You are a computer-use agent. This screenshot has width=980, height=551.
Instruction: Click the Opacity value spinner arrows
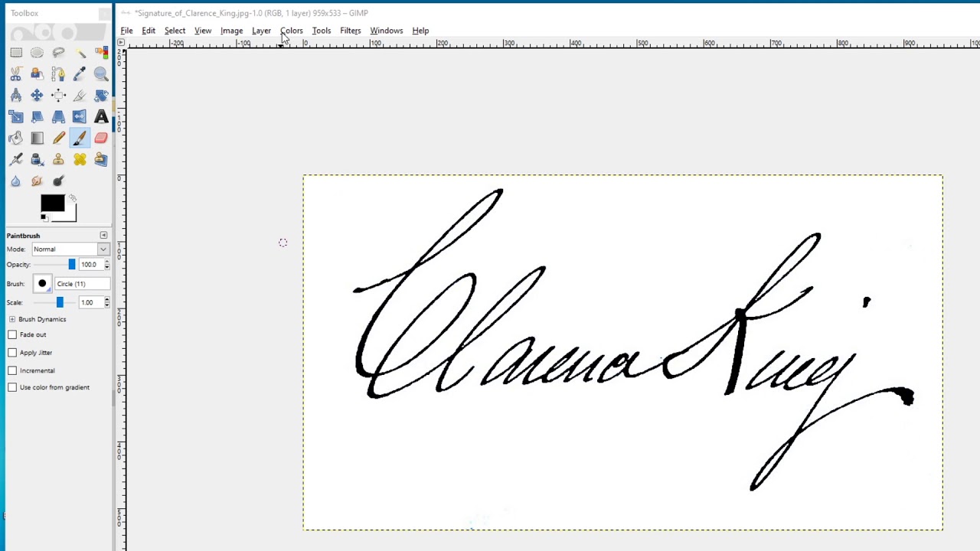pos(106,265)
